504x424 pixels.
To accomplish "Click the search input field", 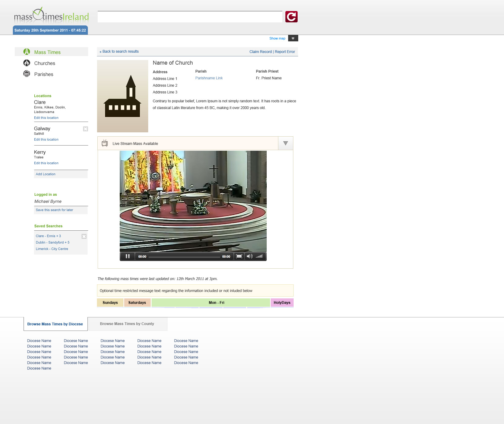I will 190,17.
